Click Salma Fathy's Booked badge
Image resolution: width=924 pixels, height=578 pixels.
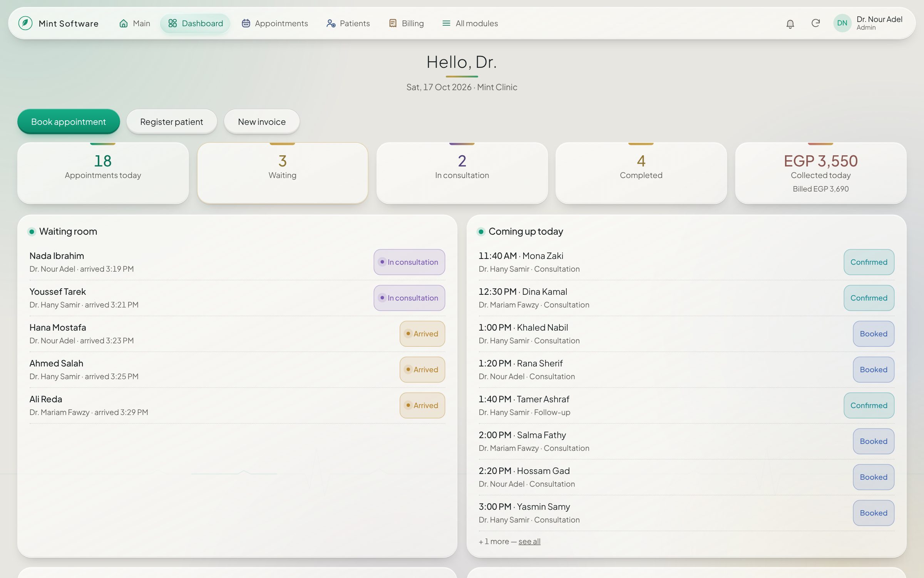pyautogui.click(x=874, y=441)
